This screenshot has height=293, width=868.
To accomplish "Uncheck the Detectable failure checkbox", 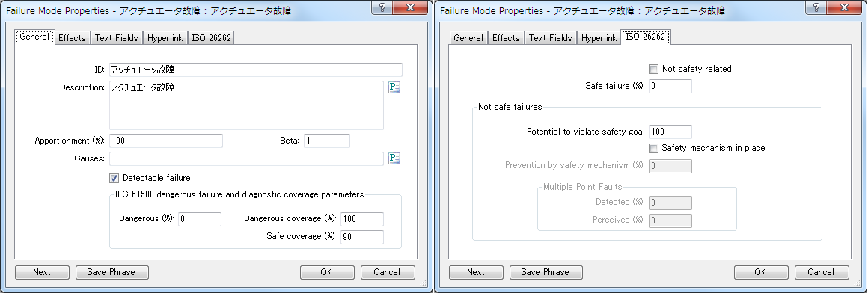I will click(x=114, y=178).
